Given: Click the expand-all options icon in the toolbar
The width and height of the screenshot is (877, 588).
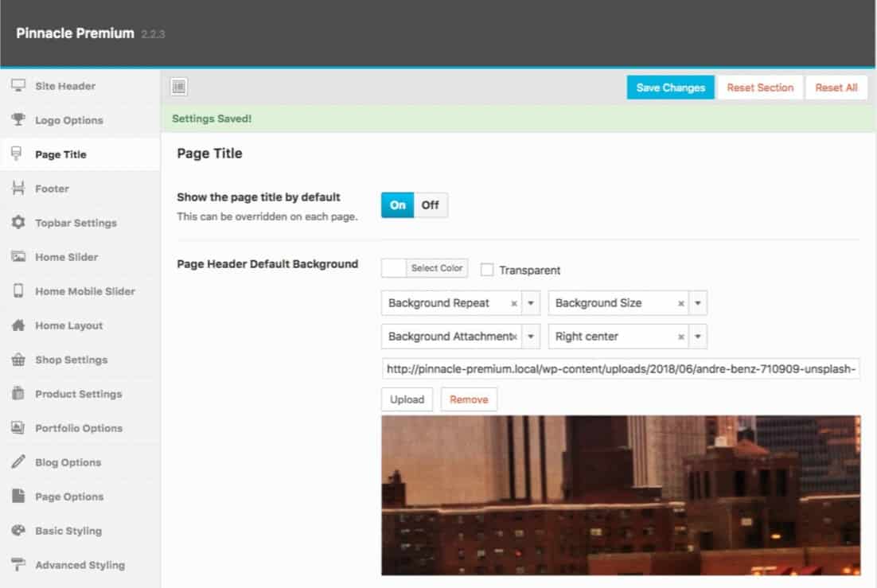Looking at the screenshot, I should tap(179, 87).
